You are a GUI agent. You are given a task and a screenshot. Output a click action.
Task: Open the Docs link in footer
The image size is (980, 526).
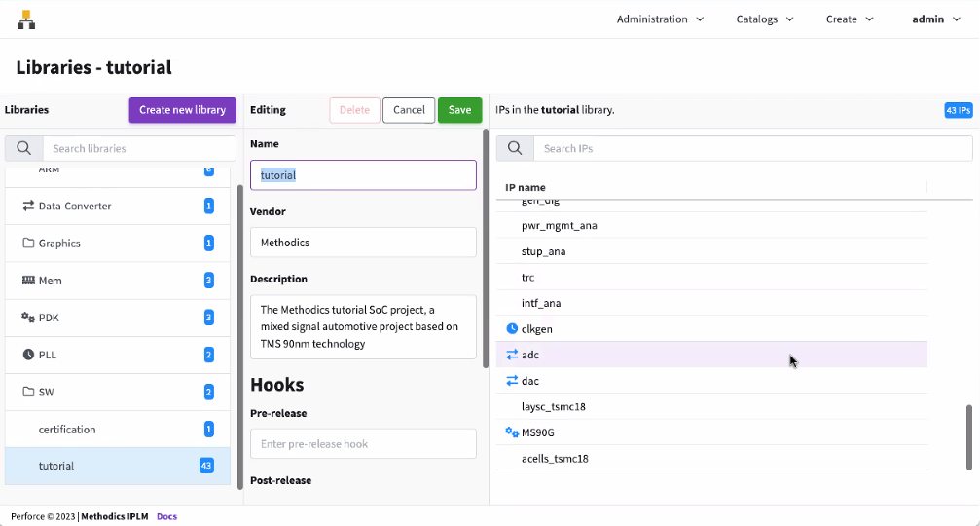pyautogui.click(x=166, y=516)
